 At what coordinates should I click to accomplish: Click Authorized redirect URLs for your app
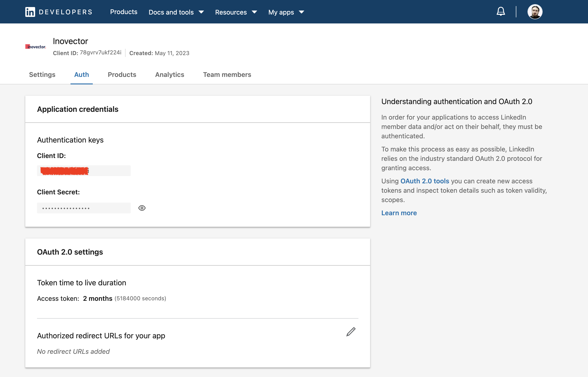101,336
